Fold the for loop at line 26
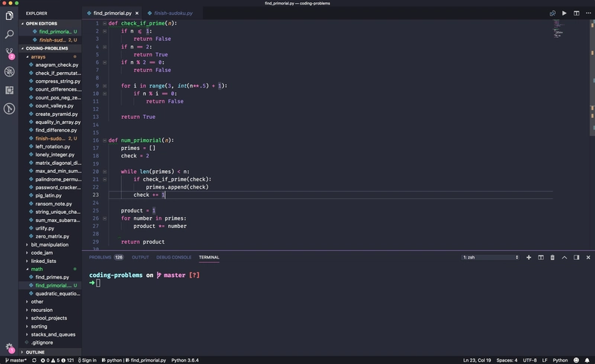This screenshot has width=595, height=364. pos(104,218)
